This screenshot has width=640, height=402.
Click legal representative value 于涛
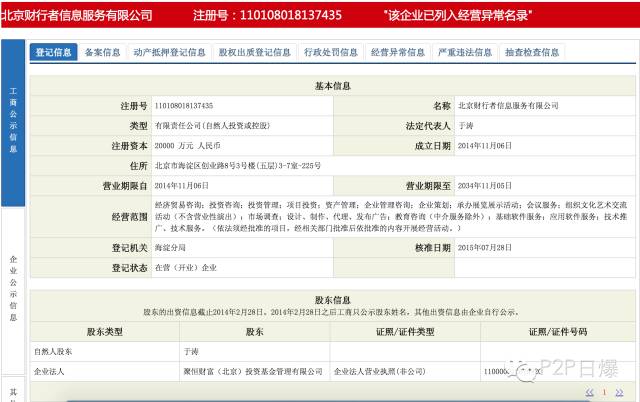tap(466, 126)
